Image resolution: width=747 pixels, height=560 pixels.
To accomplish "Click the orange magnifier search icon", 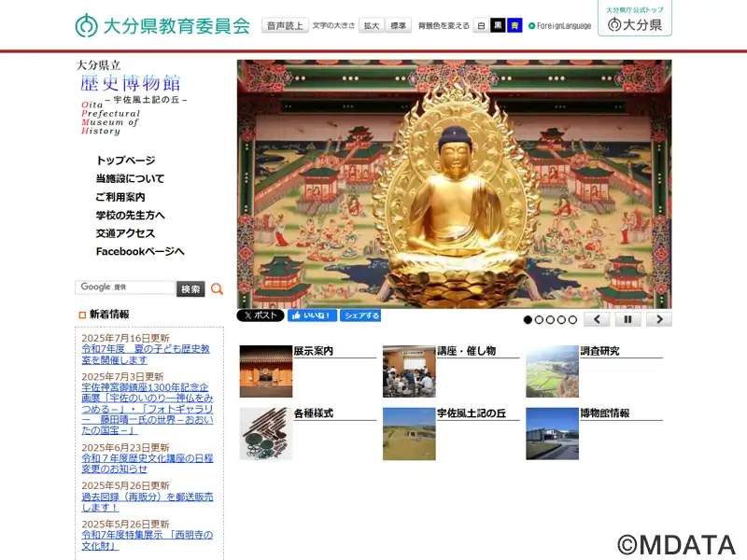I will pyautogui.click(x=217, y=288).
